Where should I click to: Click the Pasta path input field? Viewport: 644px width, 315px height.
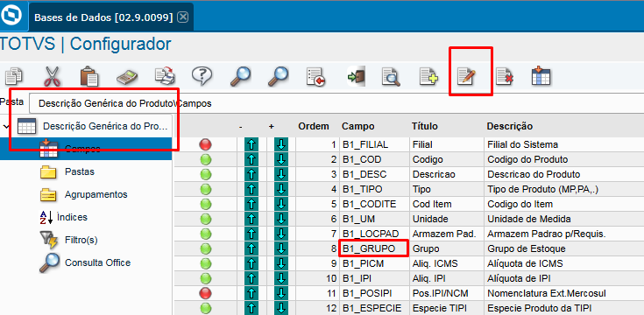pyautogui.click(x=336, y=103)
